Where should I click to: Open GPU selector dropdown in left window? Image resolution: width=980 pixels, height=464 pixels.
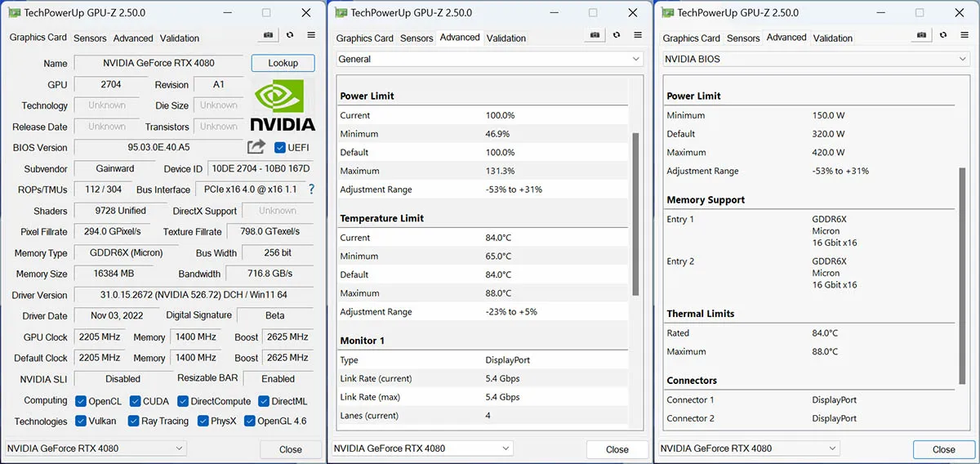(x=96, y=448)
